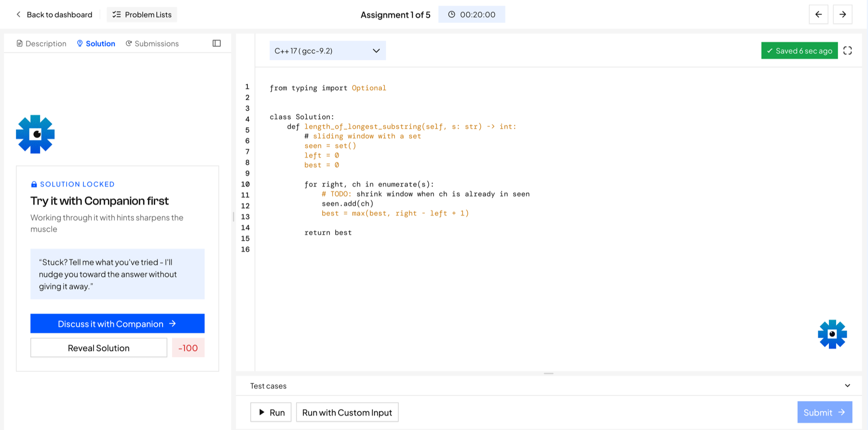The image size is (868, 430).
Task: Go to previous assignment arrow
Action: (x=818, y=14)
